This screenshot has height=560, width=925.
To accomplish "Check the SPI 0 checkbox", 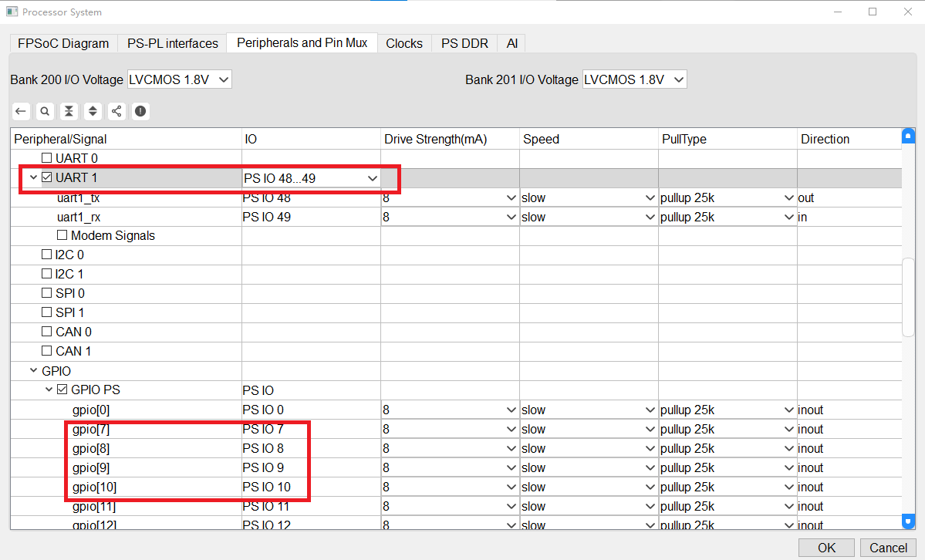I will [x=46, y=293].
